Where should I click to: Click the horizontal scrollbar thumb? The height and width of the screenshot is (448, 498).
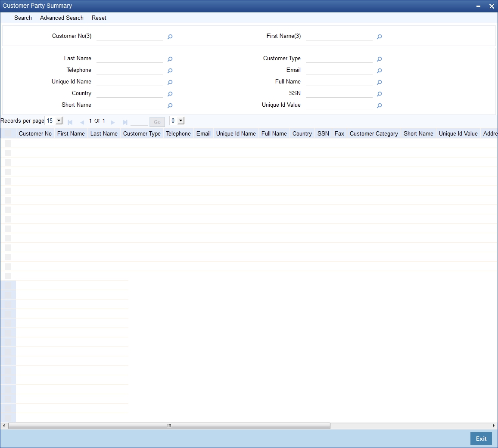click(169, 426)
